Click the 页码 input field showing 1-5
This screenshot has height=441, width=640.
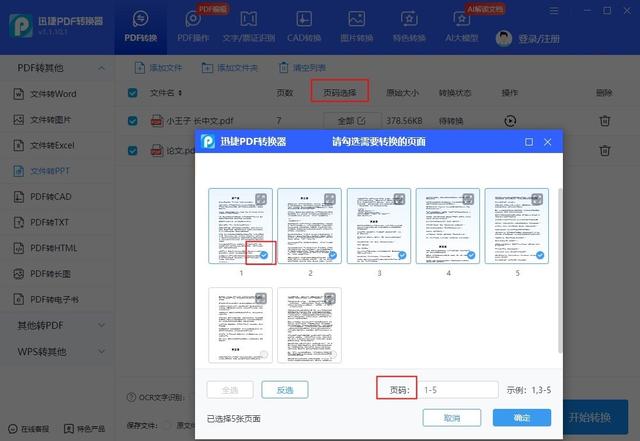pyautogui.click(x=458, y=390)
